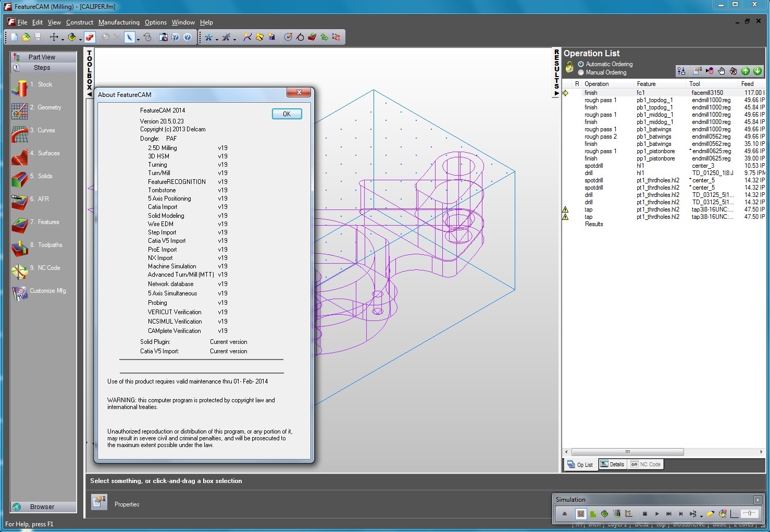The width and height of the screenshot is (770, 532).
Task: Open the Surfaces step
Action: pyautogui.click(x=35, y=156)
